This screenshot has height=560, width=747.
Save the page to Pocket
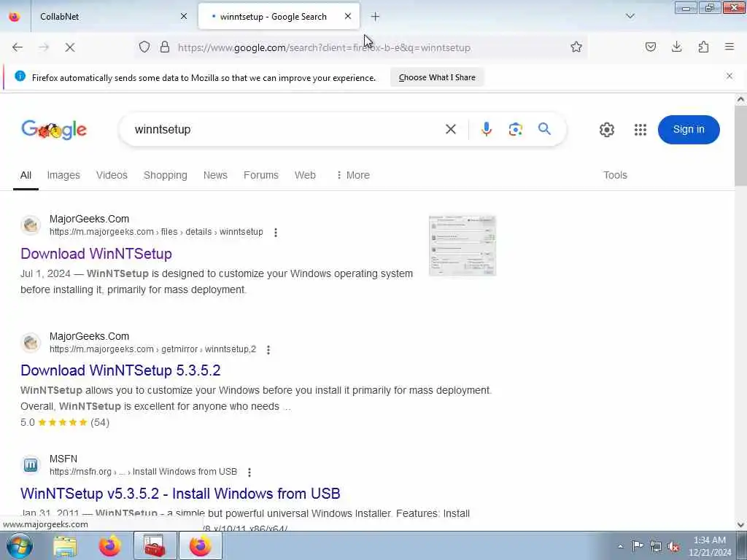650,47
